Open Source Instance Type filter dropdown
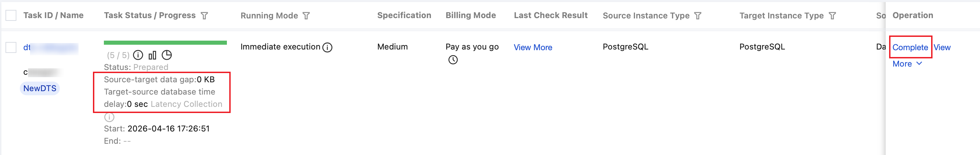 [x=698, y=16]
